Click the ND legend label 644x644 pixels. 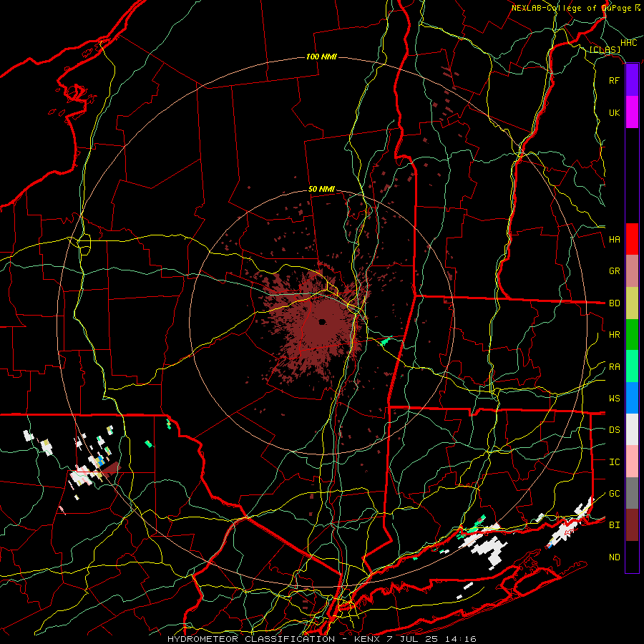(x=614, y=557)
